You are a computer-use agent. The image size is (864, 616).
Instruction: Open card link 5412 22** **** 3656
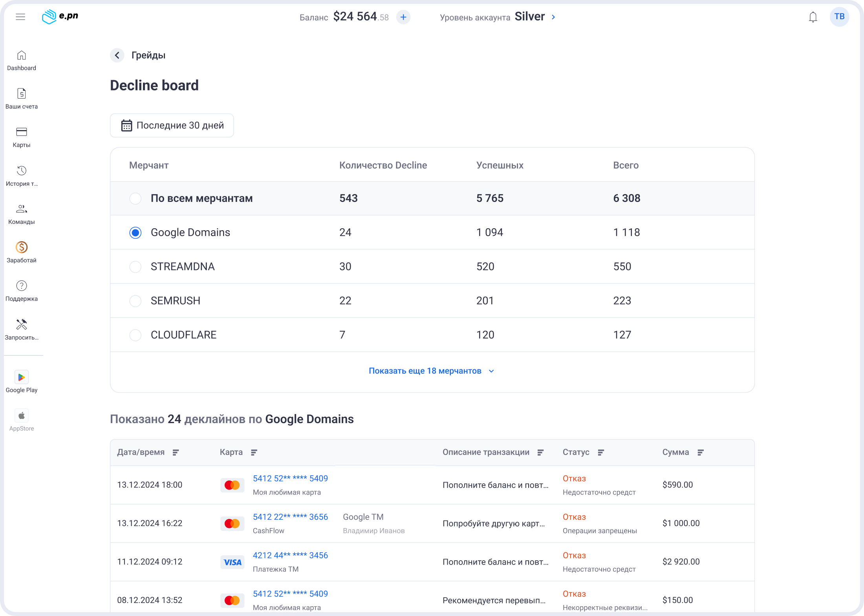tap(290, 517)
